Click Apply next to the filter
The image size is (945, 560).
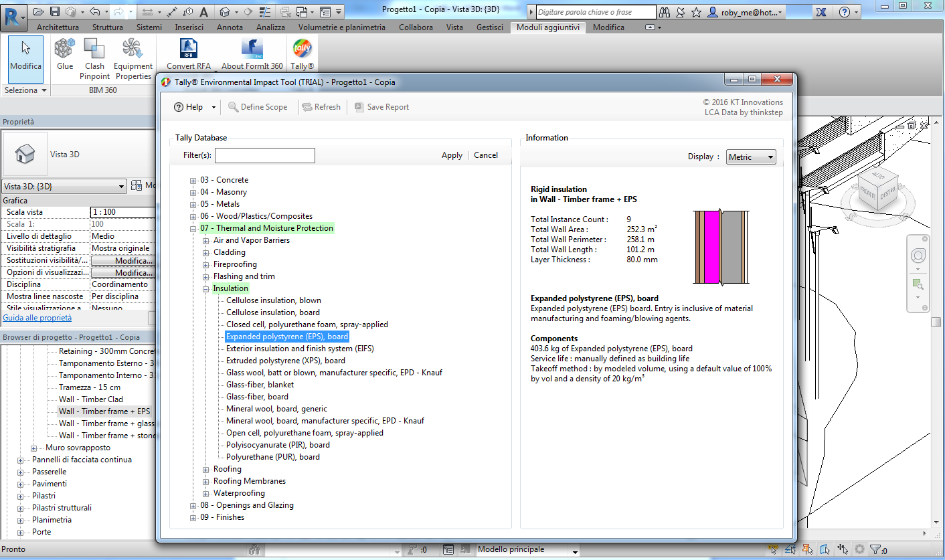point(452,155)
